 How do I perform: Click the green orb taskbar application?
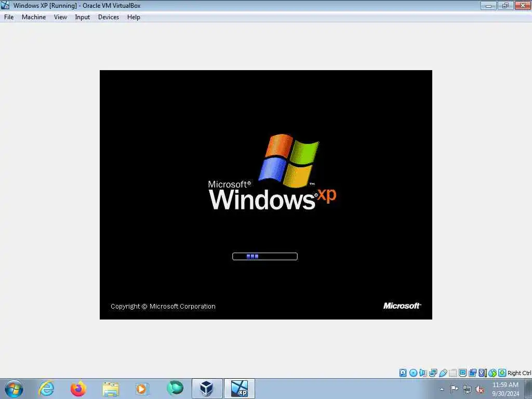(x=175, y=388)
